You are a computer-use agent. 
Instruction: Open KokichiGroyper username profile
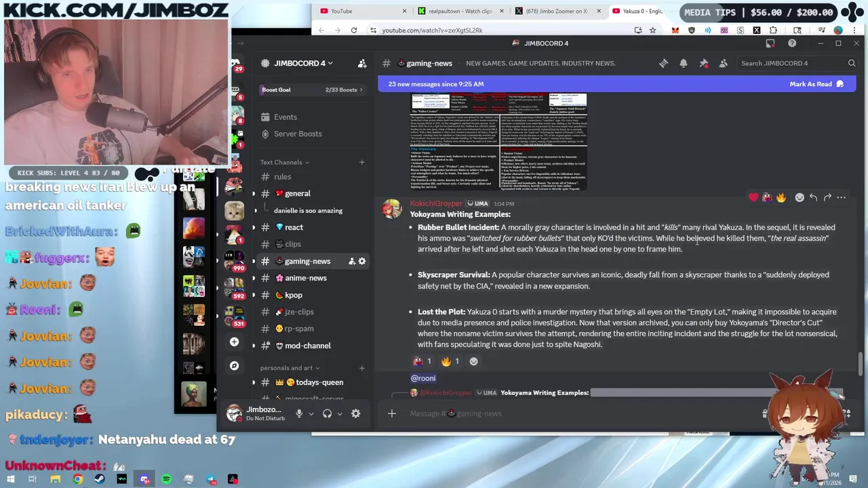pos(436,203)
